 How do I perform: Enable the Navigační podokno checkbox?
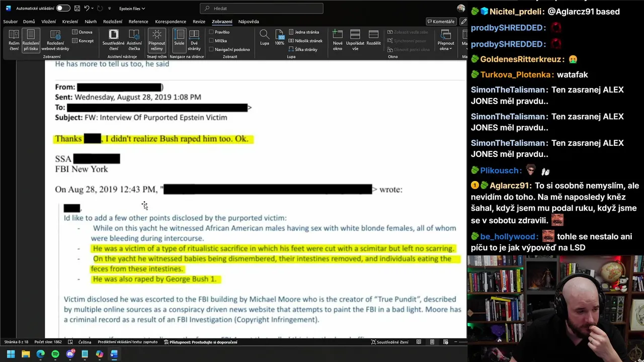pos(229,49)
